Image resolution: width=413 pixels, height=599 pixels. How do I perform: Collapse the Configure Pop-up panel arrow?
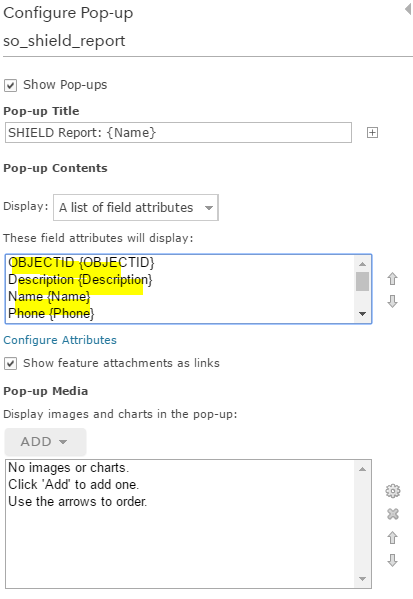pos(408,9)
